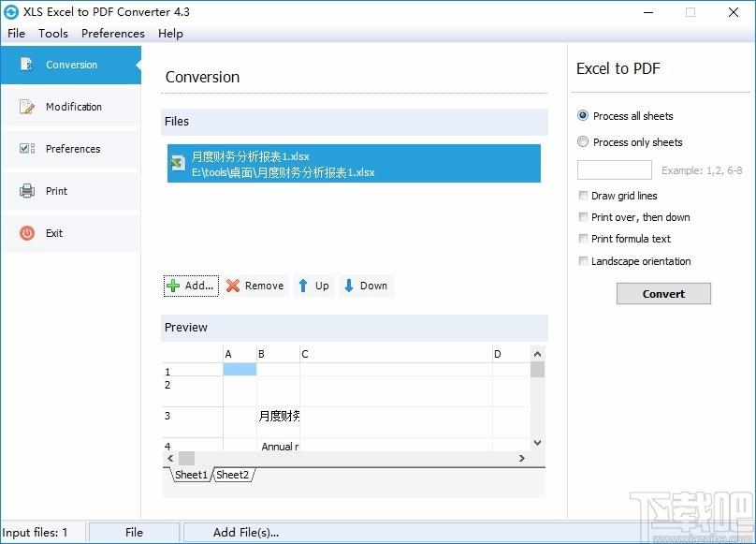This screenshot has width=756, height=544.
Task: Click the Annual cell in row 4
Action: 278,445
